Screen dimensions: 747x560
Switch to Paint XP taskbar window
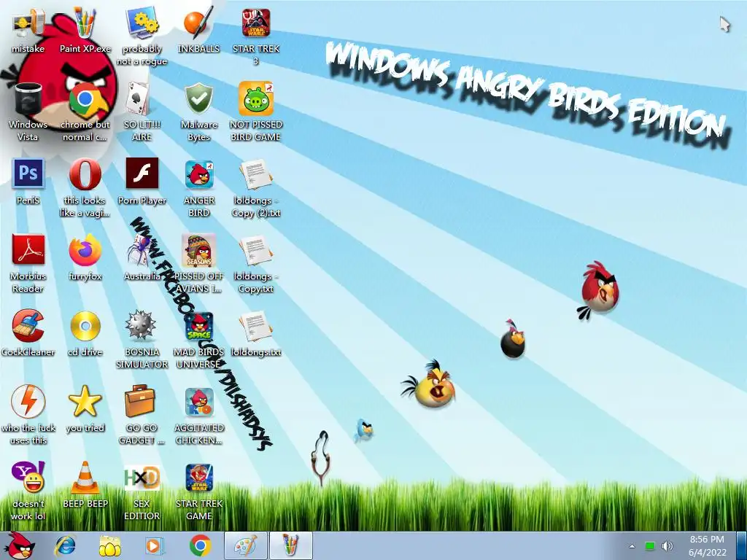point(291,545)
